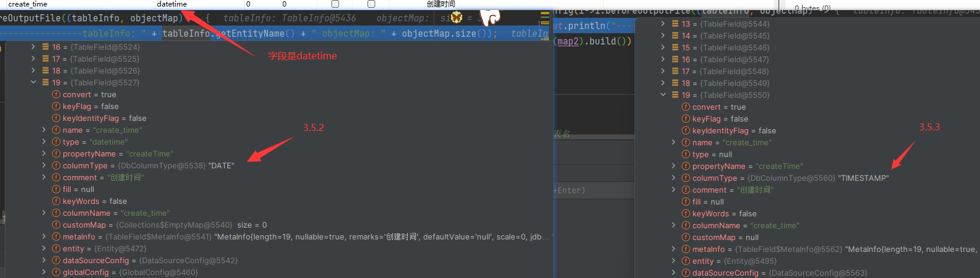This screenshot has width=980, height=278.
Task: Click "datetime" cell in top table
Action: click(x=172, y=4)
